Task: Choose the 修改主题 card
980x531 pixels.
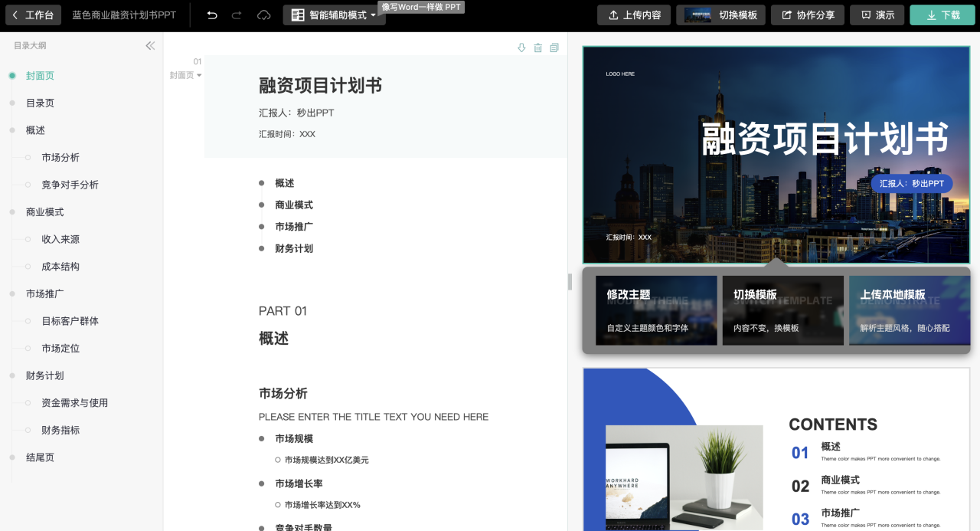Action: [656, 310]
